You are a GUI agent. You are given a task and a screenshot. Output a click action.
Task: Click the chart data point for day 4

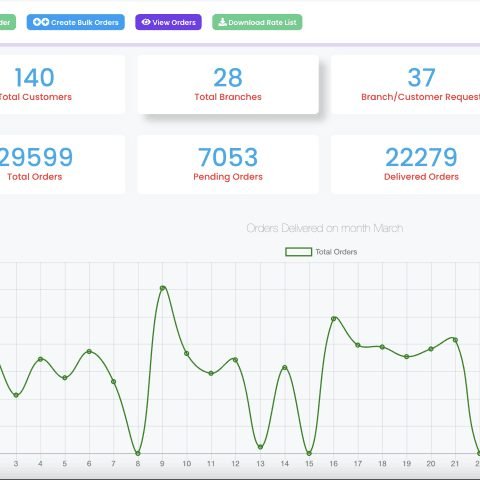pyautogui.click(x=40, y=359)
